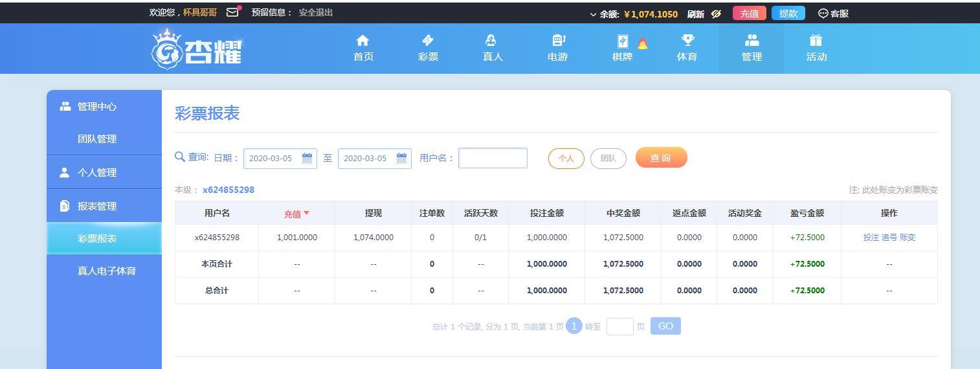Viewport: 980px width, 369px height.
Task: Click the 账变 link for x624855298
Action: point(908,238)
